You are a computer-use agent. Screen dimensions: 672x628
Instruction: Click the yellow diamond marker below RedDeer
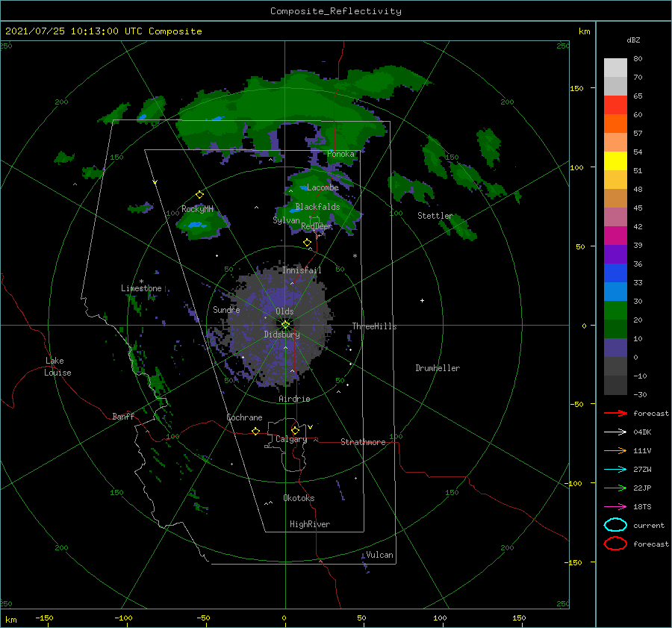click(x=307, y=243)
